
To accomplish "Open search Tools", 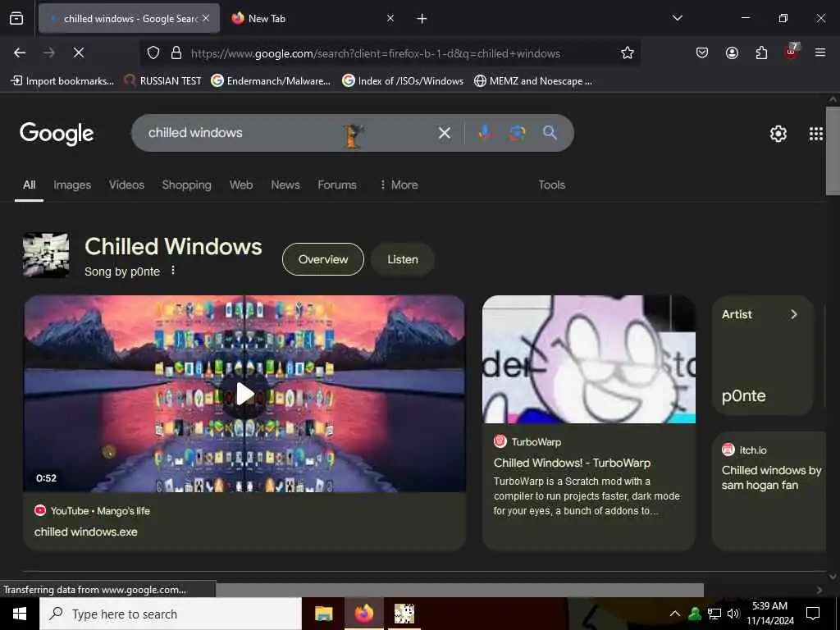I will coord(552,185).
